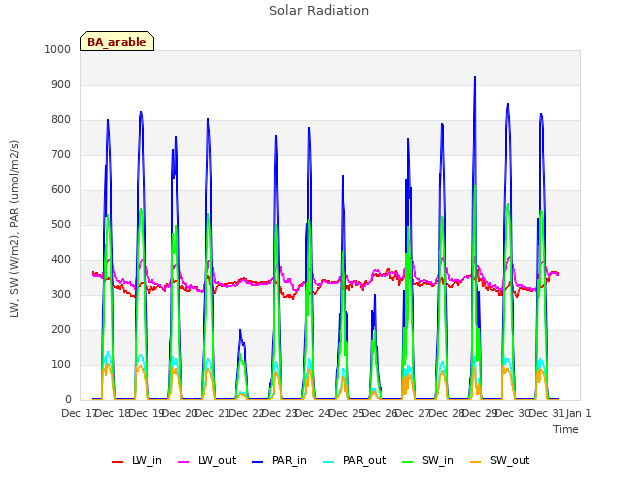This screenshot has height=480, width=640.
Task: Click the 700 y-axis tick label
Action: pyautogui.click(x=61, y=155)
